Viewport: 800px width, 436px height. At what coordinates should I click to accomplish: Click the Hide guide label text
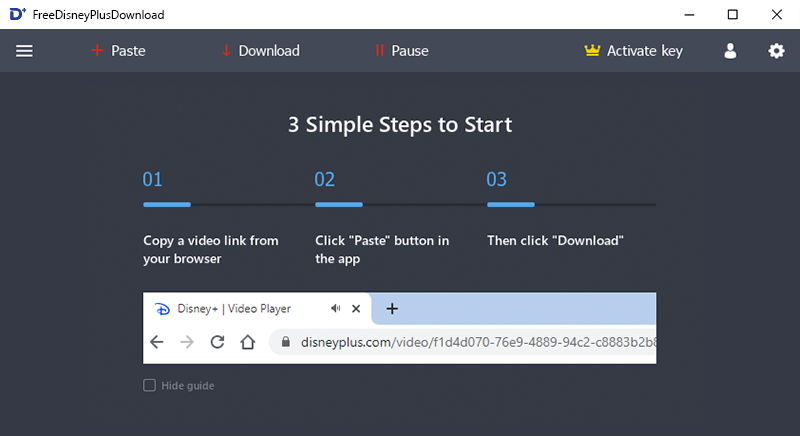(x=188, y=386)
